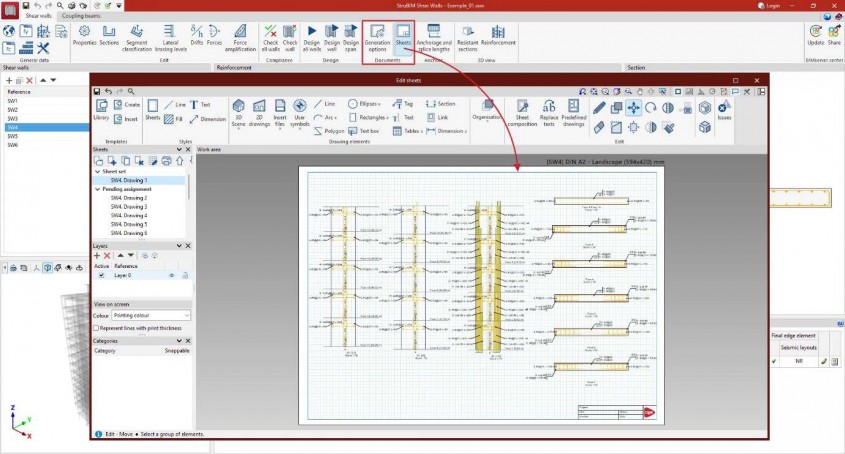Screen dimensions: 845x454
Task: Open the Colour dropdown in View on screen
Action: [151, 315]
